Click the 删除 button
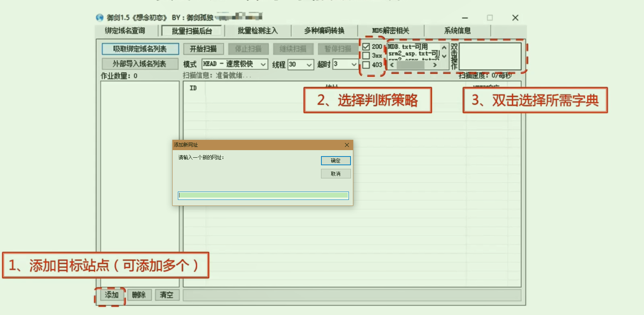This screenshot has width=644, height=315. [139, 295]
